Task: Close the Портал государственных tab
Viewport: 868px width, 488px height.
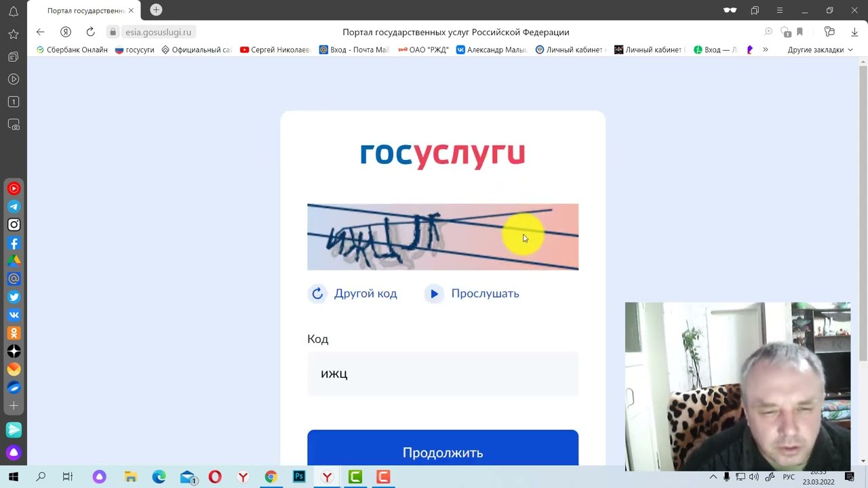Action: click(131, 11)
